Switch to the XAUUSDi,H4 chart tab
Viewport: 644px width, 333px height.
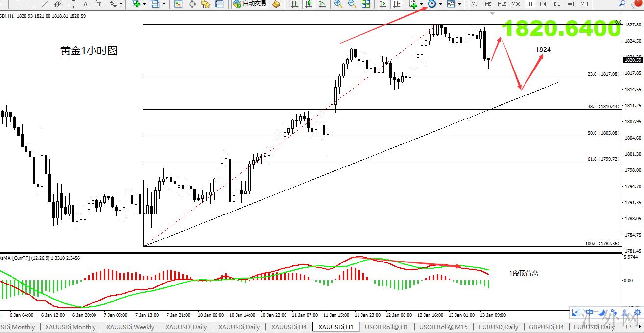coord(289,327)
